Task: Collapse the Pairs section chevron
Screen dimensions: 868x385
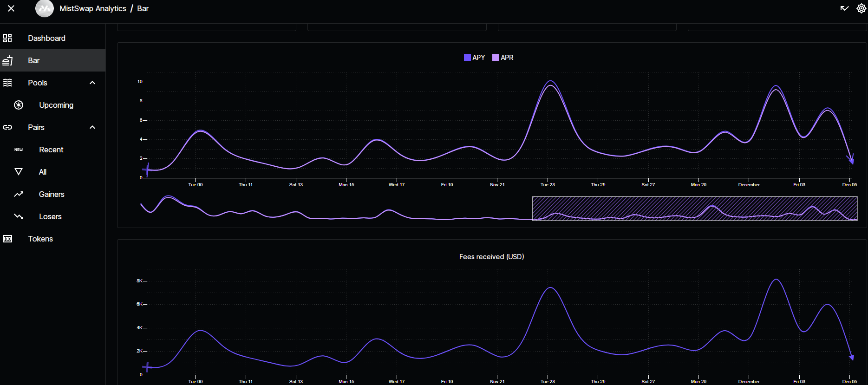Action: (92, 127)
